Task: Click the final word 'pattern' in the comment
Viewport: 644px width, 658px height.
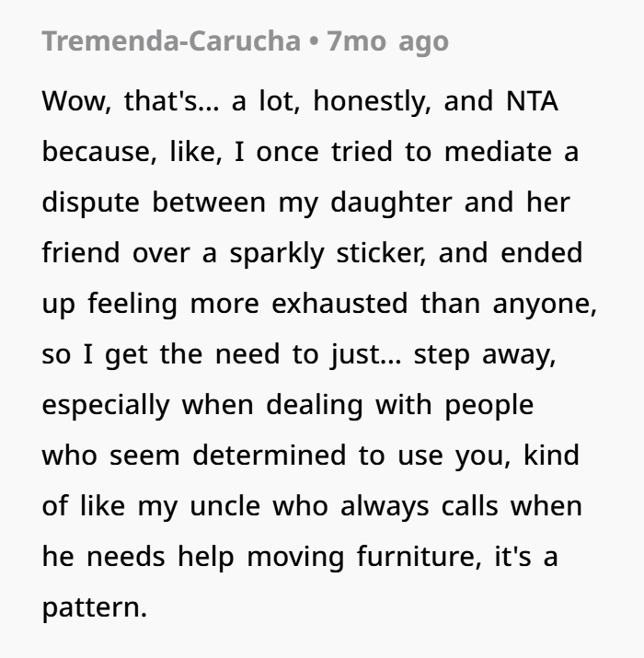Action: pyautogui.click(x=90, y=607)
